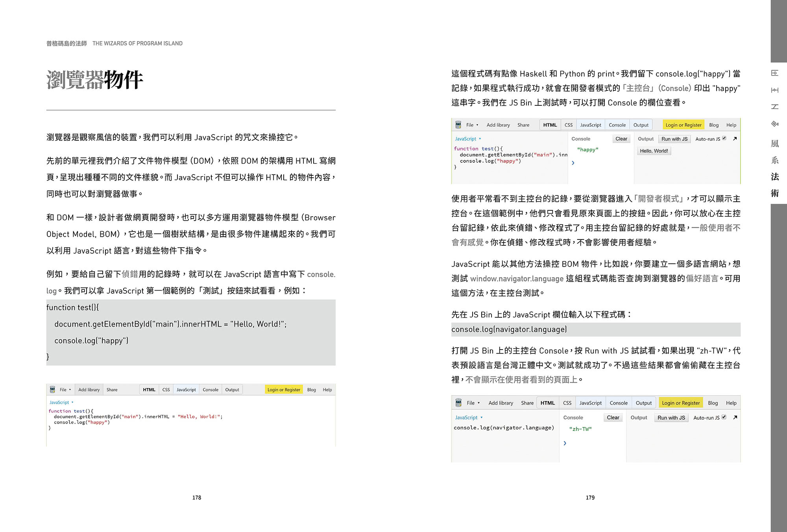The width and height of the screenshot is (787, 532).
Task: Click the Login or Register button
Action: (284, 389)
